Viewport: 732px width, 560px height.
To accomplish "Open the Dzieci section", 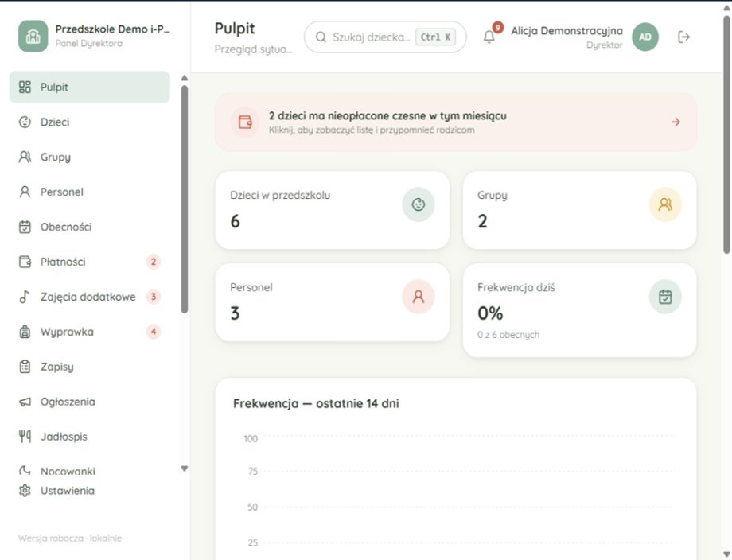I will coord(90,122).
